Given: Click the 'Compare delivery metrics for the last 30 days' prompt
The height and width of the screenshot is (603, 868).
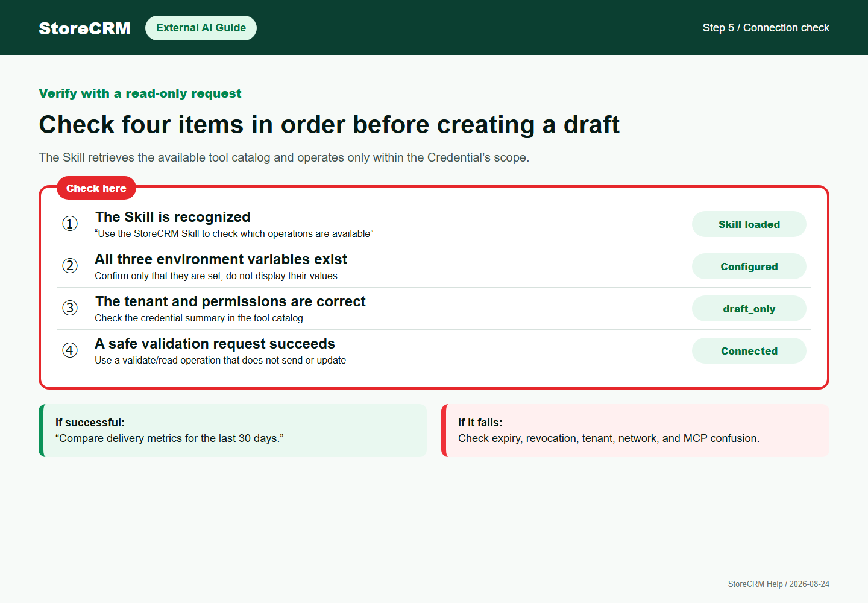Looking at the screenshot, I should (169, 438).
